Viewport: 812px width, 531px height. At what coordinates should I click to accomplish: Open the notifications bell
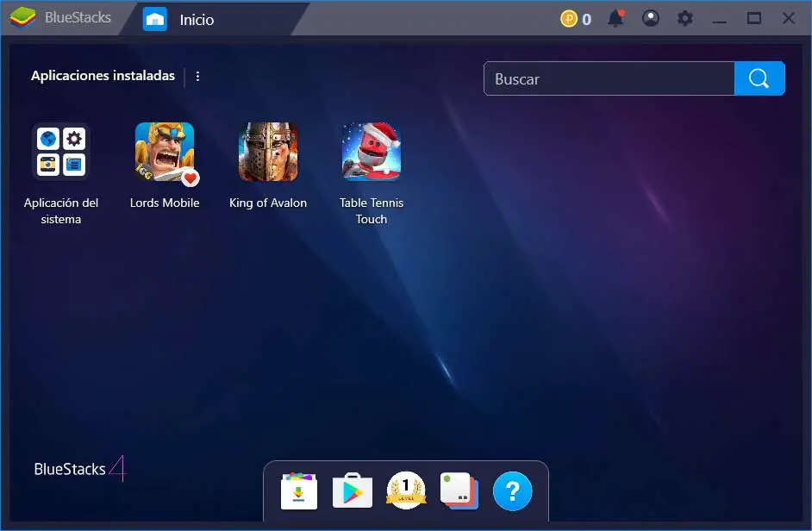click(615, 19)
